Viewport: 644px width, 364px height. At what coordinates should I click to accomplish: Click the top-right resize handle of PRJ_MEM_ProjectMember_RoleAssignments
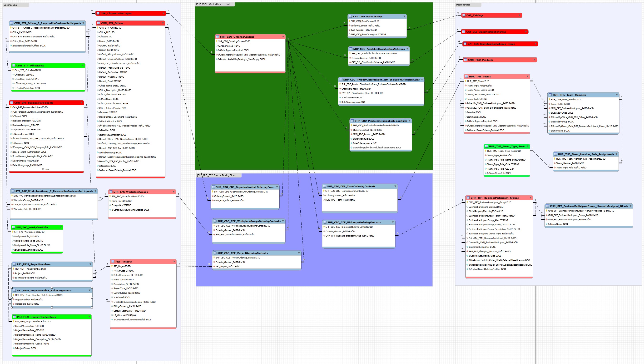tap(92, 288)
